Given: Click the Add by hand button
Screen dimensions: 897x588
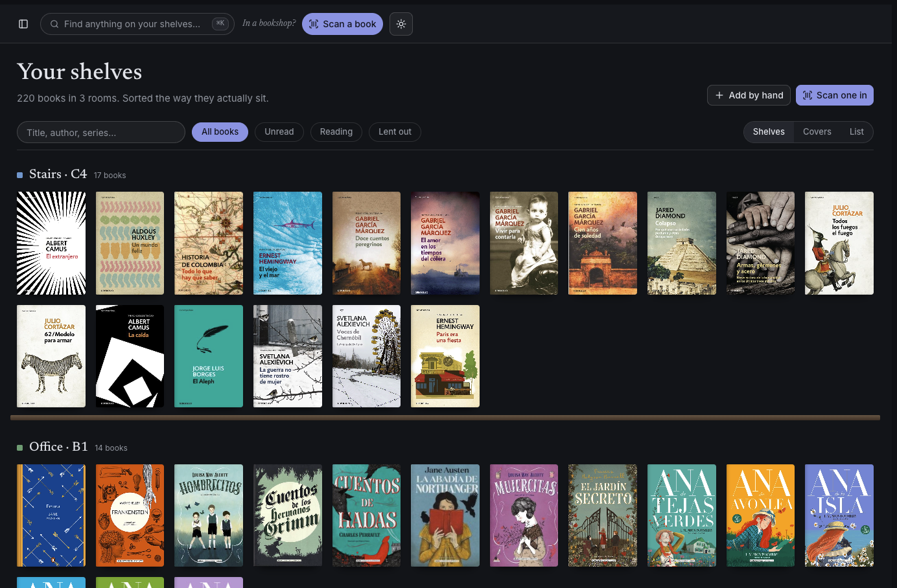Looking at the screenshot, I should 749,95.
